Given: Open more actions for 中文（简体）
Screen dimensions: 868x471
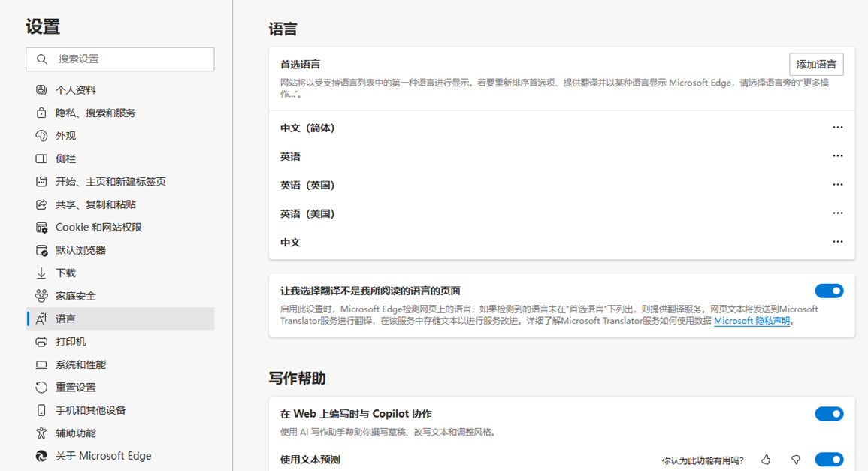Looking at the screenshot, I should pyautogui.click(x=837, y=128).
